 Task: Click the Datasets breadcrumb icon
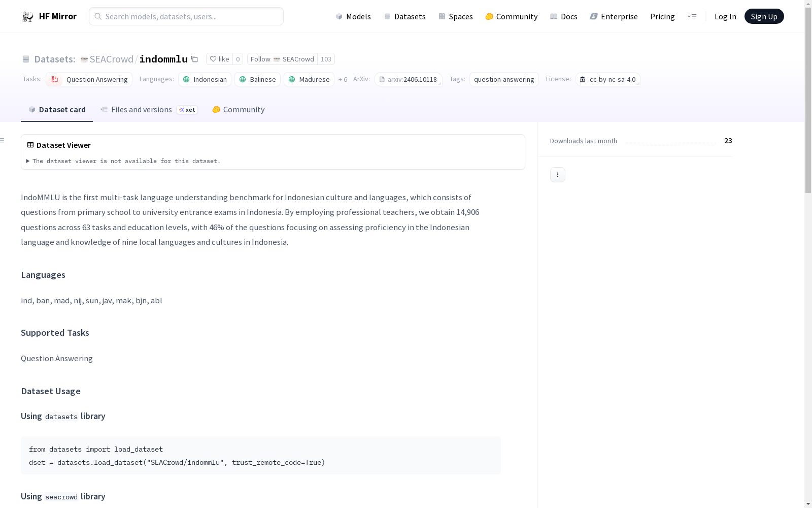(26, 59)
